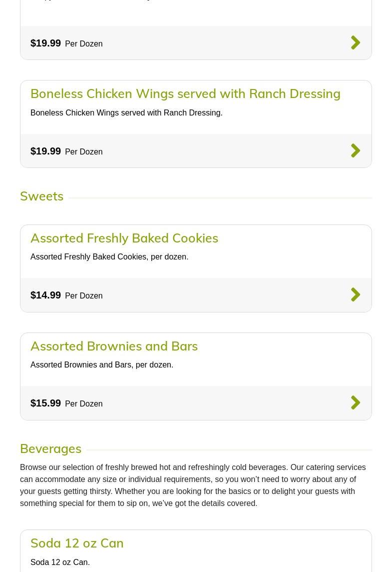Click the $15.99 price for brownies
The height and width of the screenshot is (572, 392).
pos(45,403)
